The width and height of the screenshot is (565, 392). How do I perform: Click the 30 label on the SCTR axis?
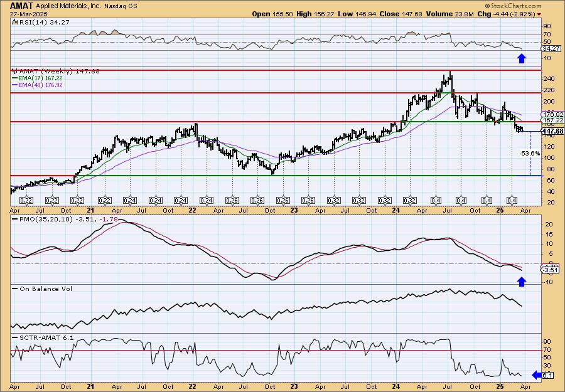coord(547,366)
